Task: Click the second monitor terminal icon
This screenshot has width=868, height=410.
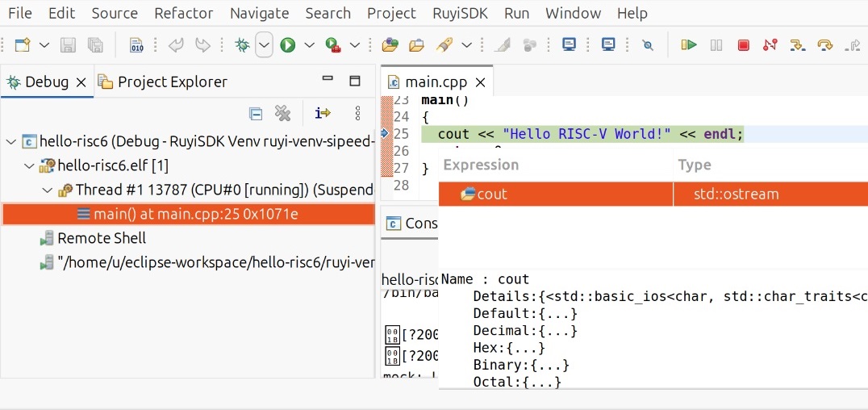Action: [609, 45]
